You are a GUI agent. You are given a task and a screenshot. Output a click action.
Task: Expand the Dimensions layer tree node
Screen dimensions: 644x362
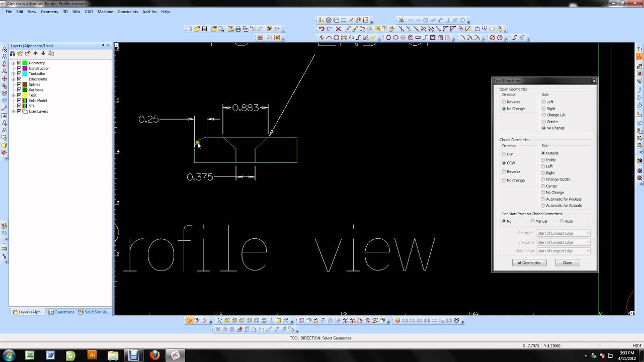[x=13, y=79]
